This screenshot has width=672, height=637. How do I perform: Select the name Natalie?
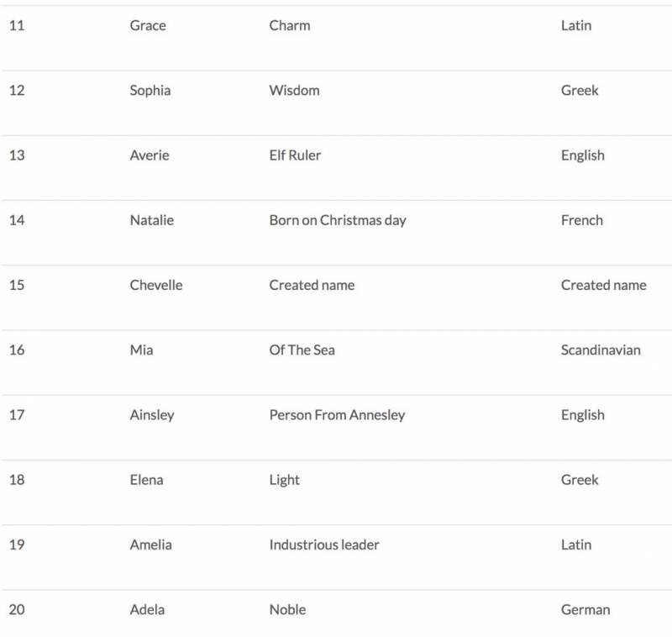[151, 220]
